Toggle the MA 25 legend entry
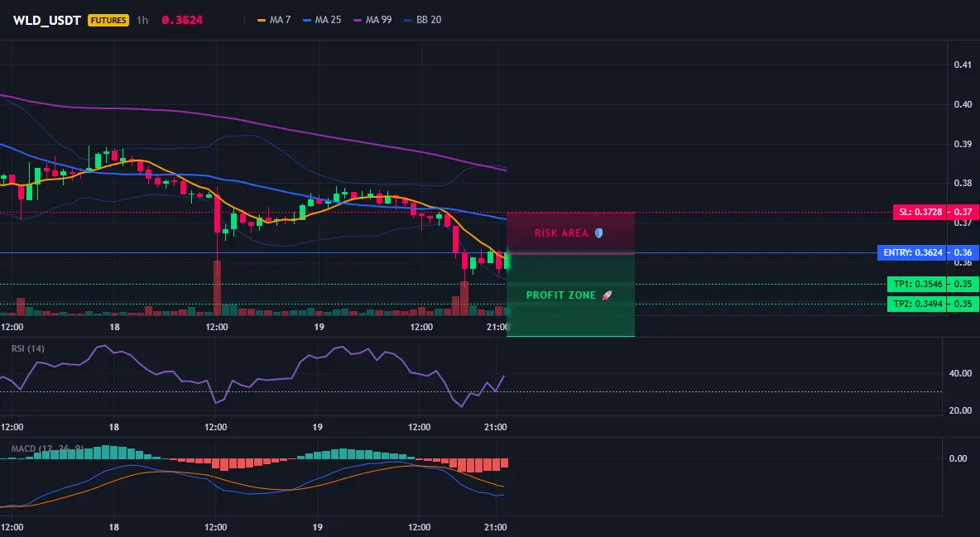Image resolution: width=980 pixels, height=537 pixels. click(x=322, y=20)
